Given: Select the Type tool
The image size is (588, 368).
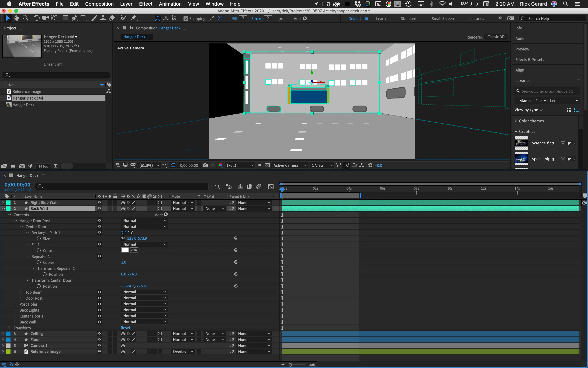Looking at the screenshot, I should click(83, 18).
